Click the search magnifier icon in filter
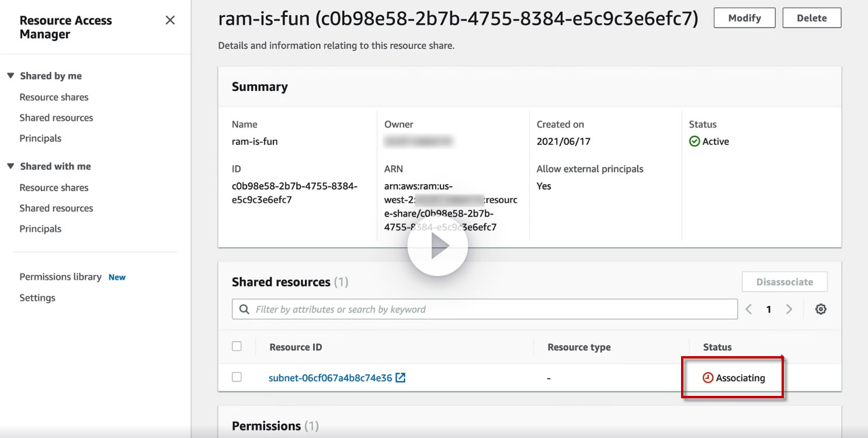The width and height of the screenshot is (868, 438). tap(244, 309)
